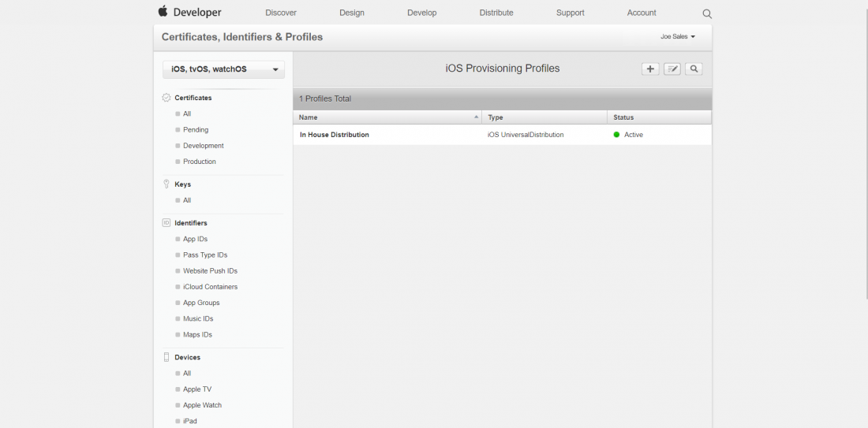Click the Certificates section seal icon

point(166,97)
